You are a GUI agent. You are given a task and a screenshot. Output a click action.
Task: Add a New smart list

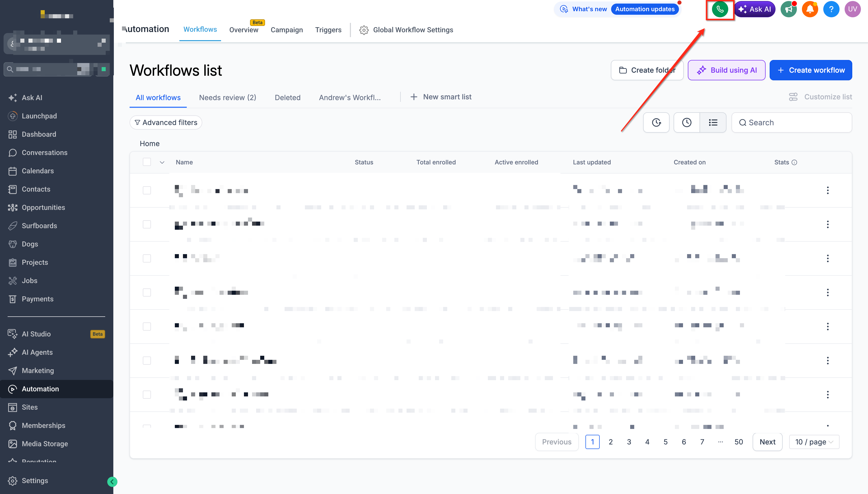click(x=441, y=97)
